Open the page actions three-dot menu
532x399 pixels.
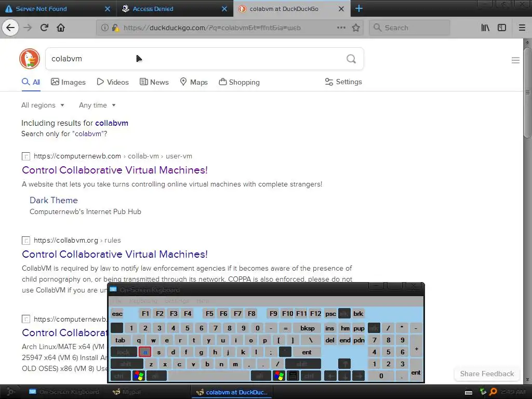click(x=341, y=28)
